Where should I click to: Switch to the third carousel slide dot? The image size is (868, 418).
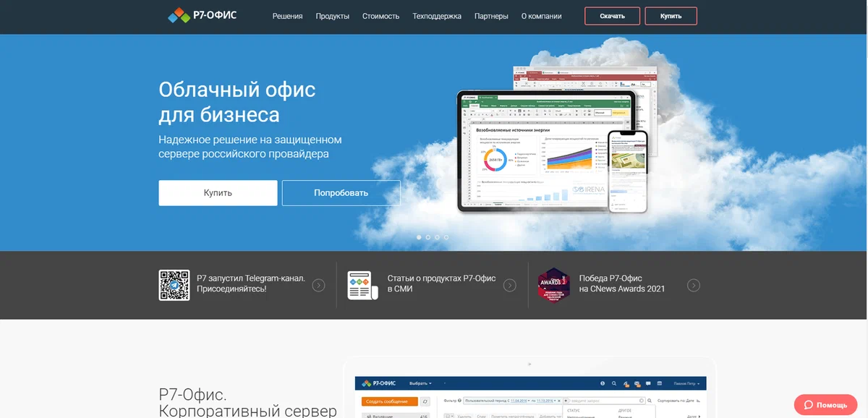click(437, 237)
